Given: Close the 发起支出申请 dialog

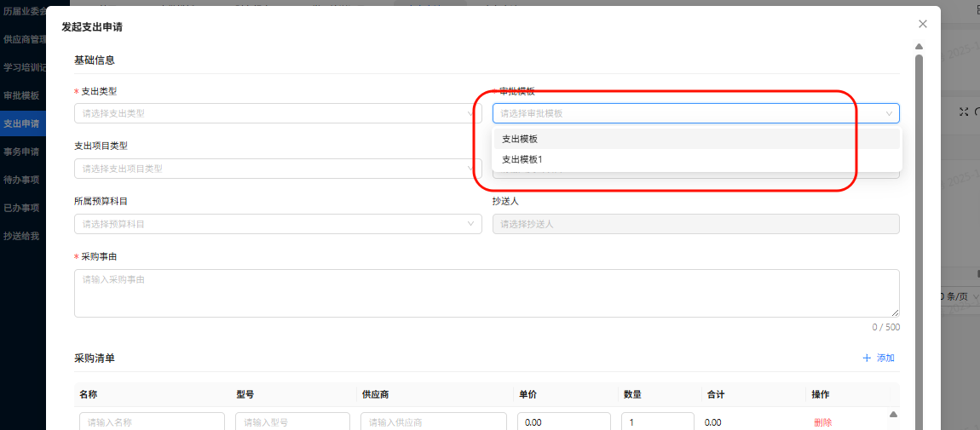Looking at the screenshot, I should pos(922,25).
